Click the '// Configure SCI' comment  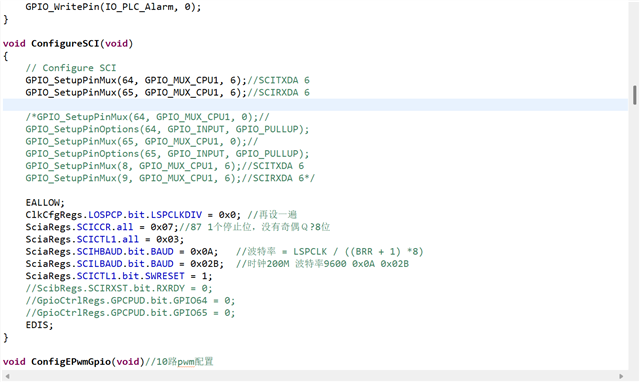[71, 68]
